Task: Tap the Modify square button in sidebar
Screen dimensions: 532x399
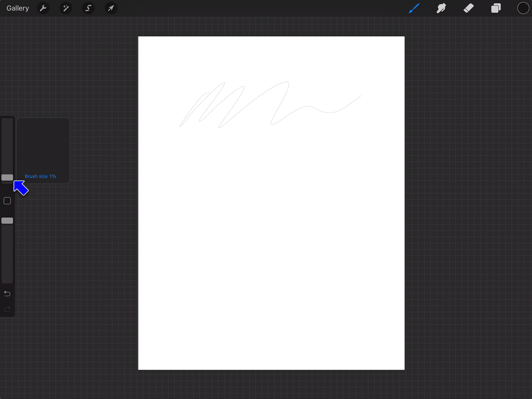Action: point(7,201)
